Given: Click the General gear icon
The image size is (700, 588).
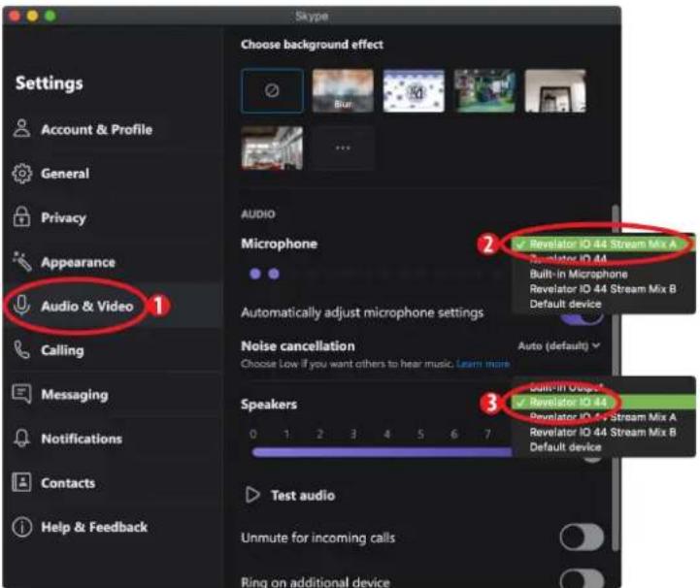Looking at the screenshot, I should coord(22,174).
